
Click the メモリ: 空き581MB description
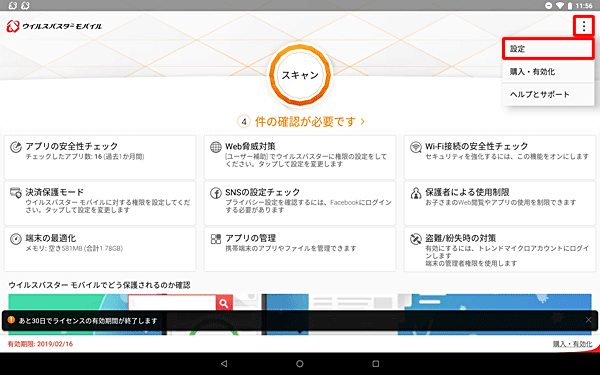pyautogui.click(x=74, y=248)
